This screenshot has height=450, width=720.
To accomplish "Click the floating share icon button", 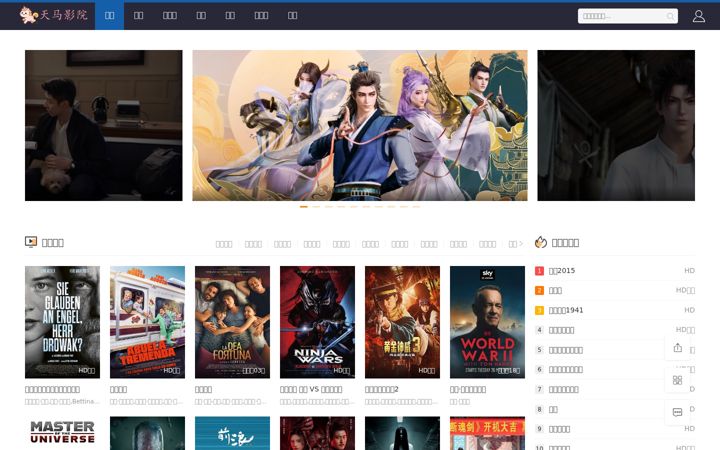I will click(x=677, y=348).
